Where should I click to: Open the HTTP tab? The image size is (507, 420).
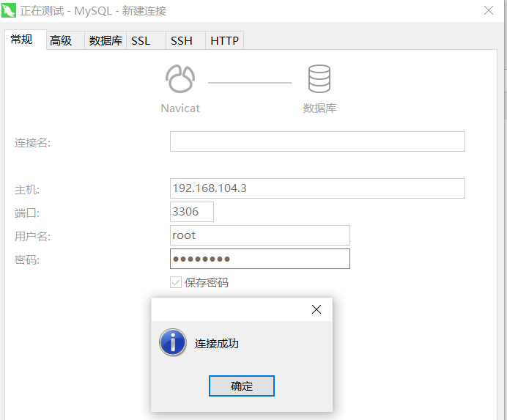(x=224, y=41)
